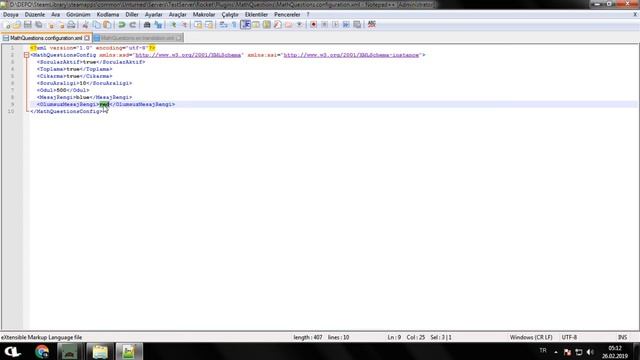Viewport: 640px width, 360px height.
Task: Open the ? help menu
Action: (x=308, y=14)
